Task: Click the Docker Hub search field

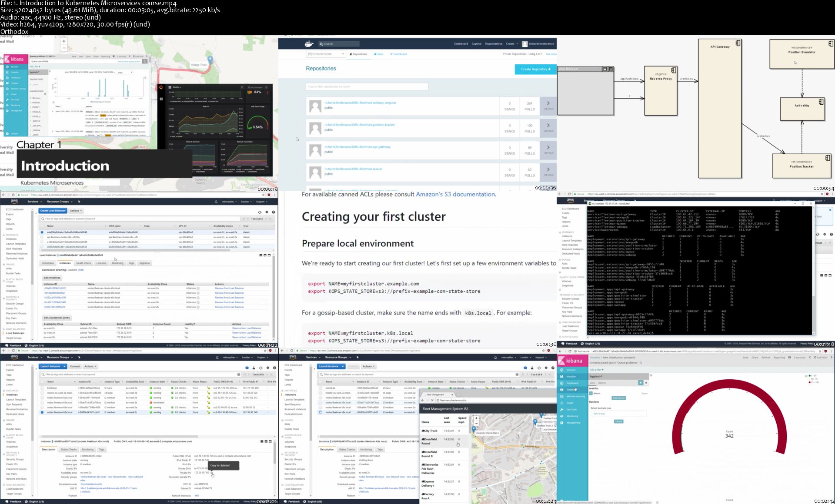Action: pyautogui.click(x=339, y=44)
